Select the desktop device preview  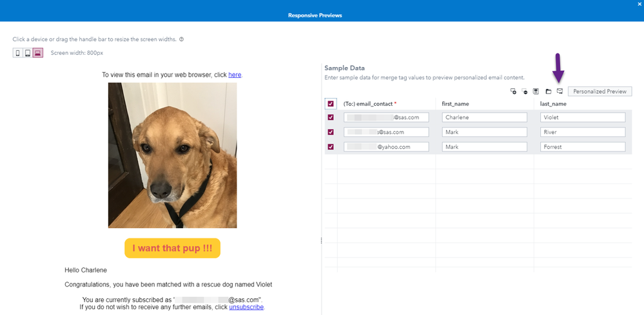38,53
